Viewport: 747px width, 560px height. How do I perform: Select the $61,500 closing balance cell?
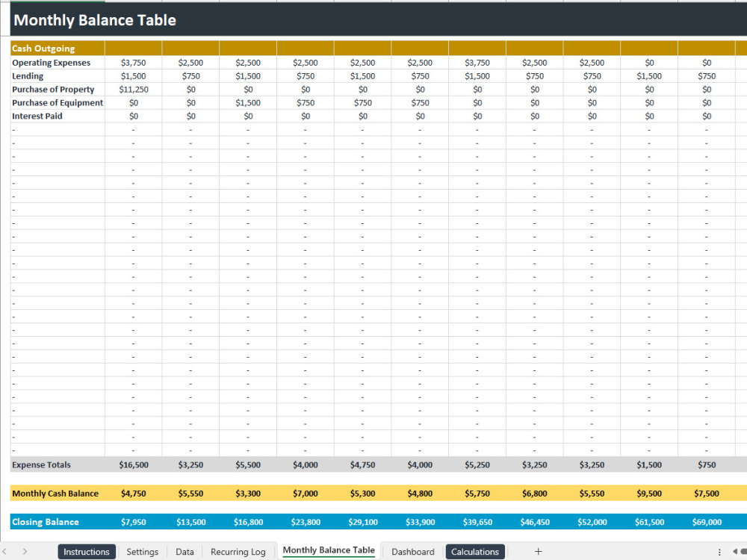click(649, 522)
